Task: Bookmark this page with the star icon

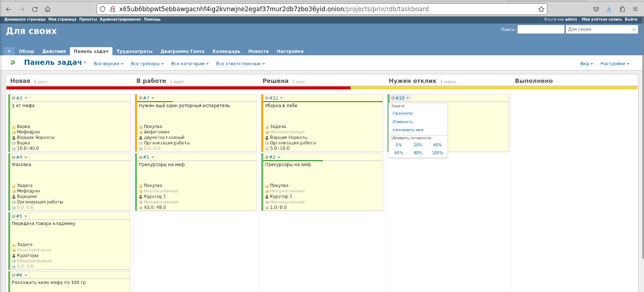Action: click(x=541, y=9)
